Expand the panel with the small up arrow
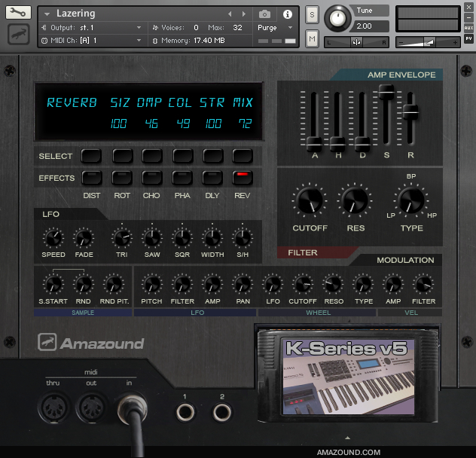 pos(348,438)
